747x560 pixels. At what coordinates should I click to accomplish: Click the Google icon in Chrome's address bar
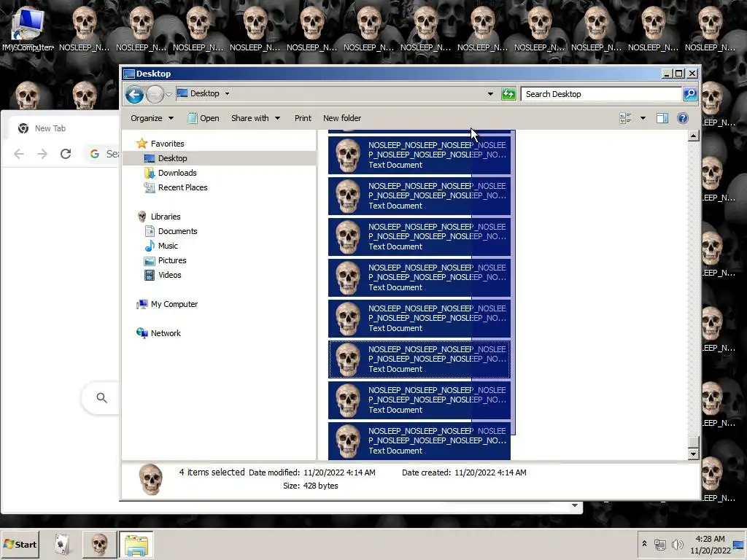point(95,154)
